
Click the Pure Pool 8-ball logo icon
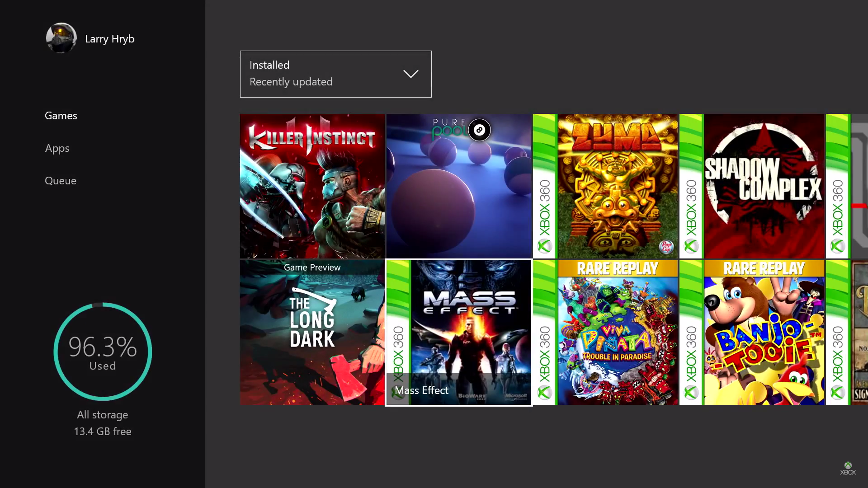[479, 130]
